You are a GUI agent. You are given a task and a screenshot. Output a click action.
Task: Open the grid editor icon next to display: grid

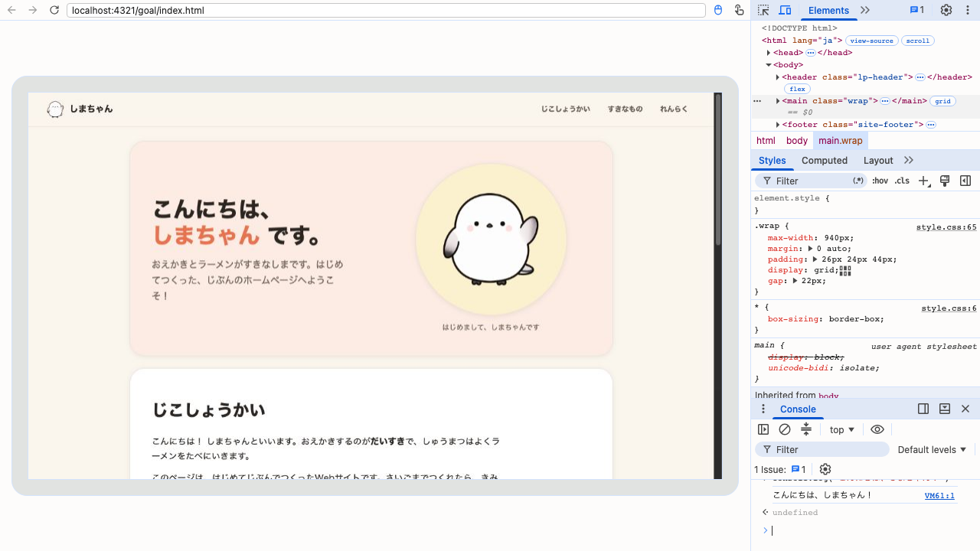845,270
